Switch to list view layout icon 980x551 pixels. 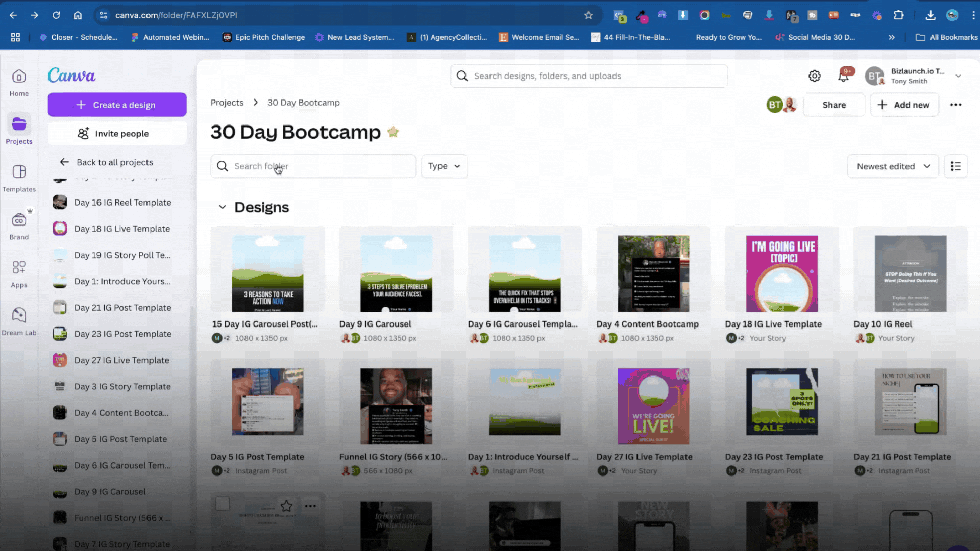click(x=955, y=166)
